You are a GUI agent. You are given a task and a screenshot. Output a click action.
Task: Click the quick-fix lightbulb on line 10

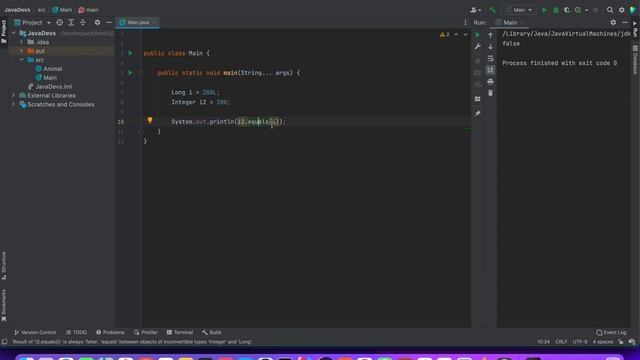point(150,120)
